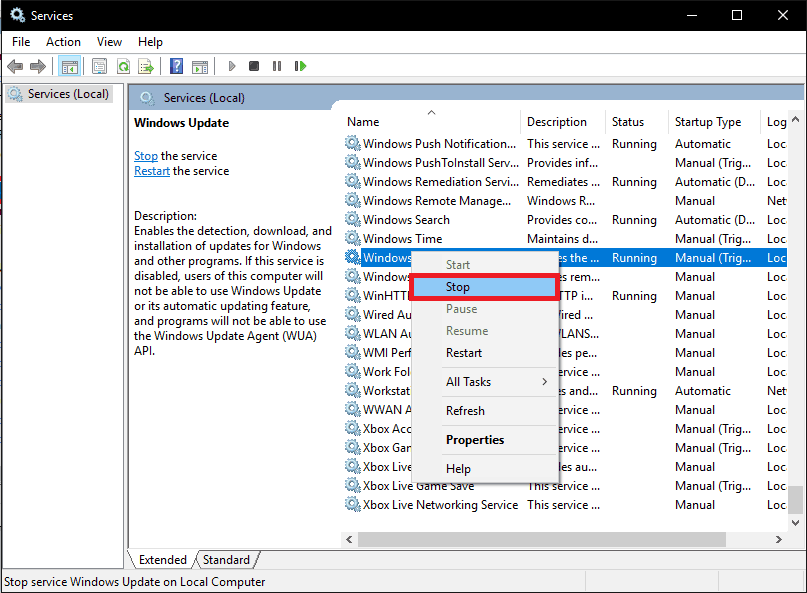Click the Services (Local) panel header

[204, 98]
